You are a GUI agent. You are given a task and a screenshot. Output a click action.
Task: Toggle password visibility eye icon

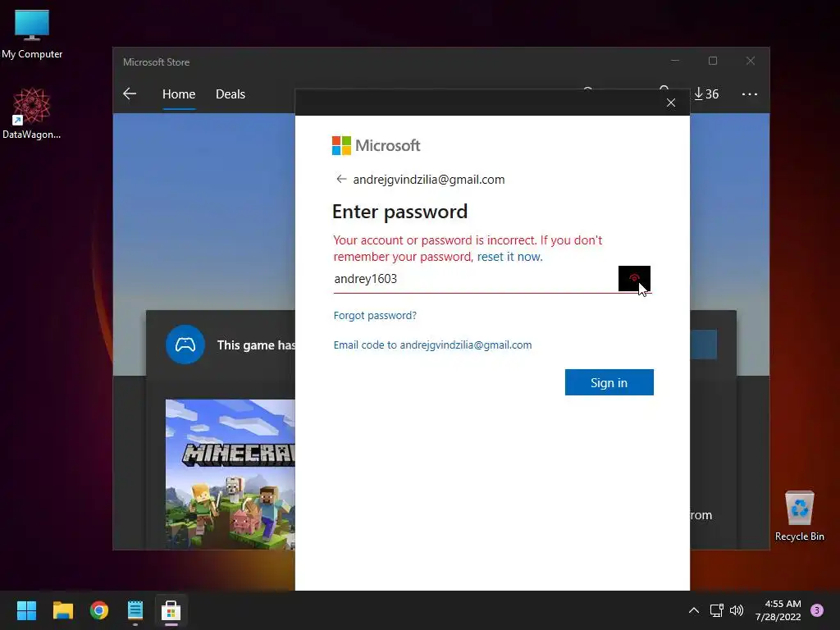[x=634, y=278]
